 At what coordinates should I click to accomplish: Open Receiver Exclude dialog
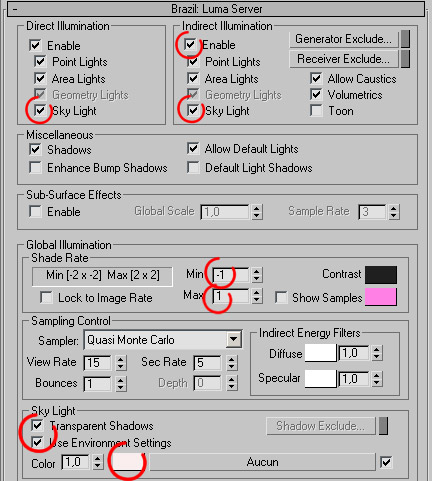coord(344,59)
